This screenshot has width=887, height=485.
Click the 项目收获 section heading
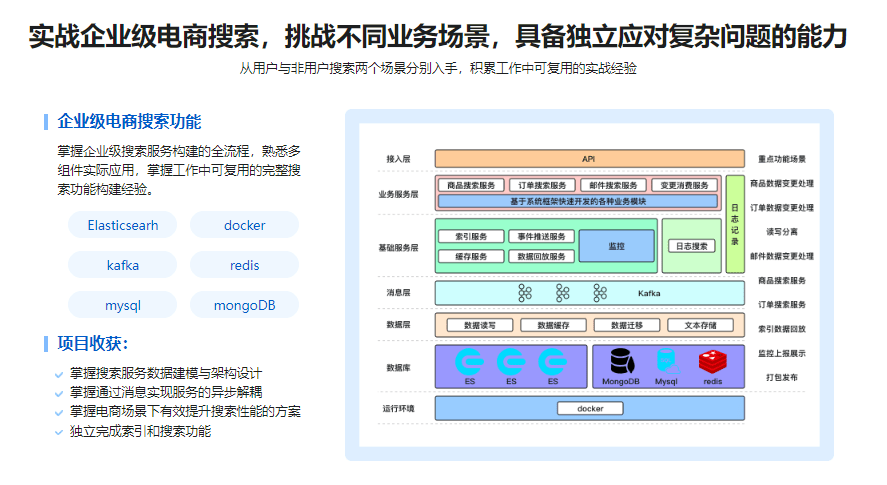point(93,344)
